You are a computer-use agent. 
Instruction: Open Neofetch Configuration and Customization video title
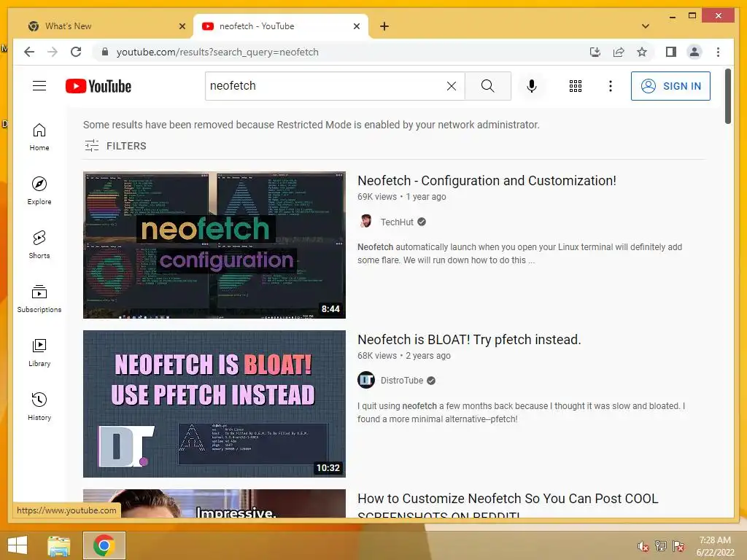coord(487,181)
